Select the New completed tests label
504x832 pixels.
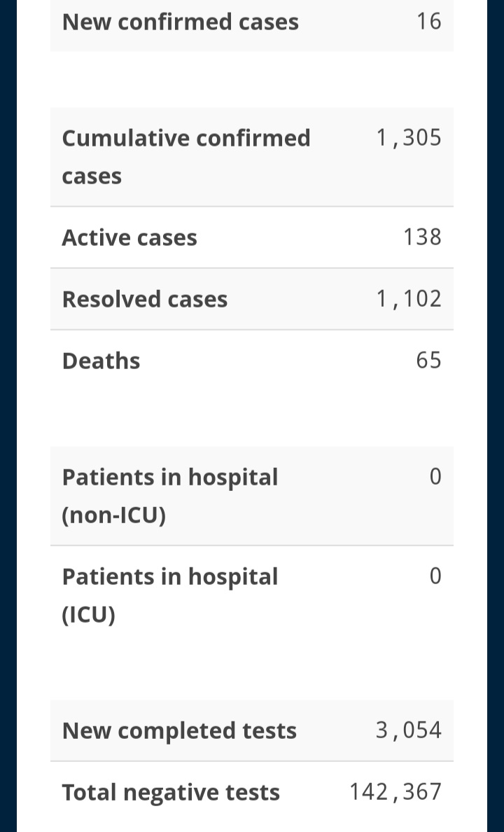point(179,730)
